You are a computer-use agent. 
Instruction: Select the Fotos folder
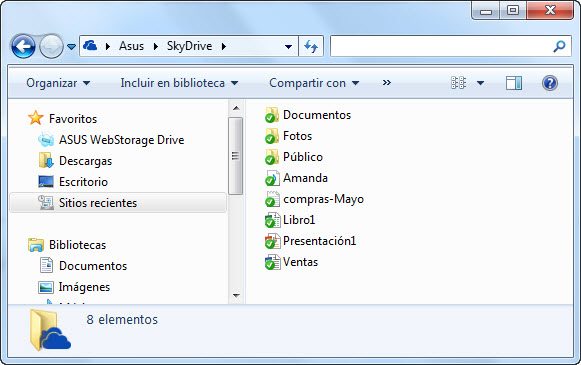(x=298, y=136)
